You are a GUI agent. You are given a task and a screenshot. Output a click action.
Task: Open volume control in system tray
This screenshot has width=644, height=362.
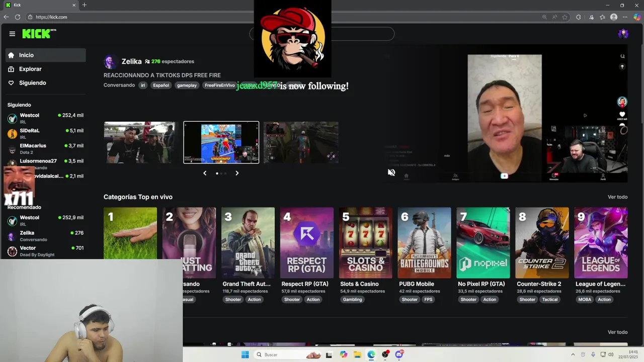tap(611, 354)
